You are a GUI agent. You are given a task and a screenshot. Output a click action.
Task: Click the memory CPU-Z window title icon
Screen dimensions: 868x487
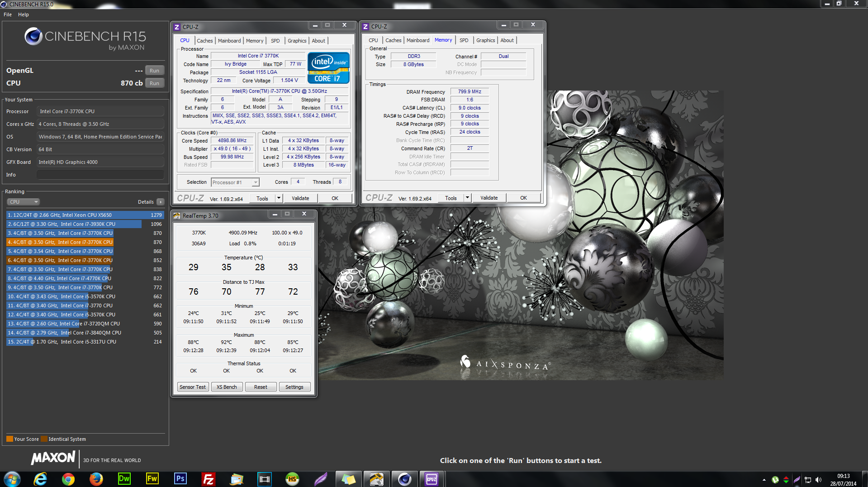pos(365,27)
